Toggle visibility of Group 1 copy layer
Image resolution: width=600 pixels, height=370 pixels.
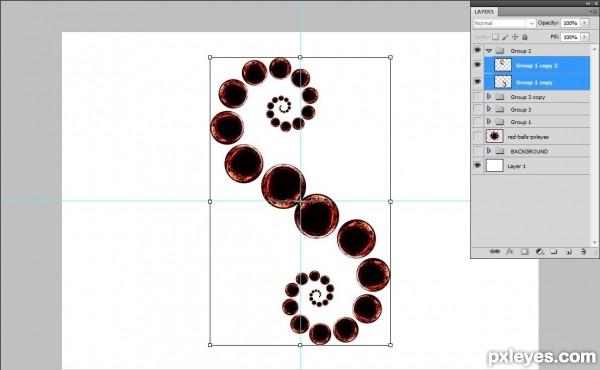pyautogui.click(x=478, y=81)
